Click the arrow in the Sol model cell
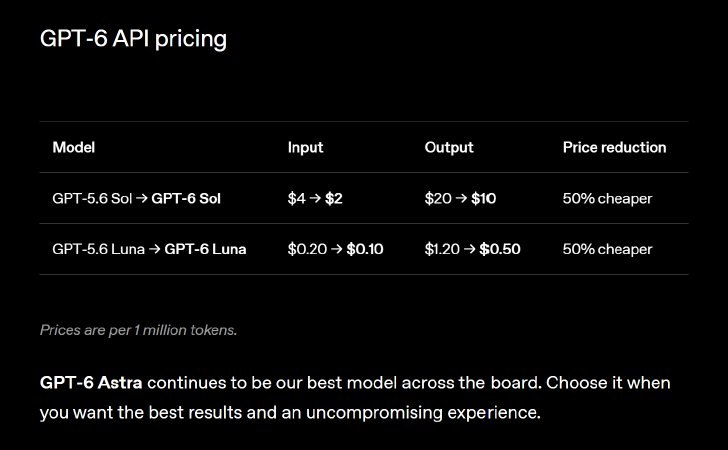Image resolution: width=728 pixels, height=450 pixels. coord(142,198)
